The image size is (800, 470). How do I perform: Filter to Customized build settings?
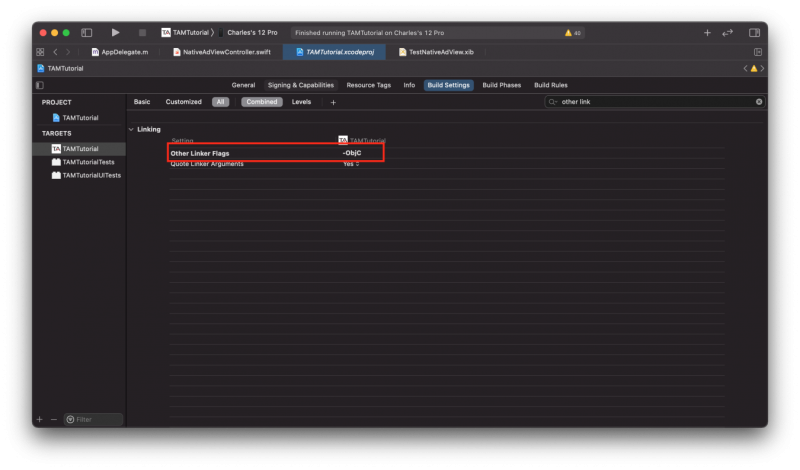(183, 102)
